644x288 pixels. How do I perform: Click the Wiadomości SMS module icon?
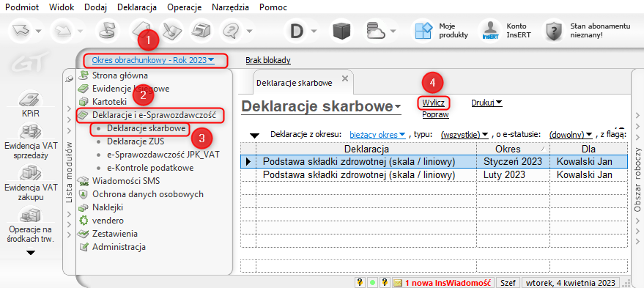84,181
